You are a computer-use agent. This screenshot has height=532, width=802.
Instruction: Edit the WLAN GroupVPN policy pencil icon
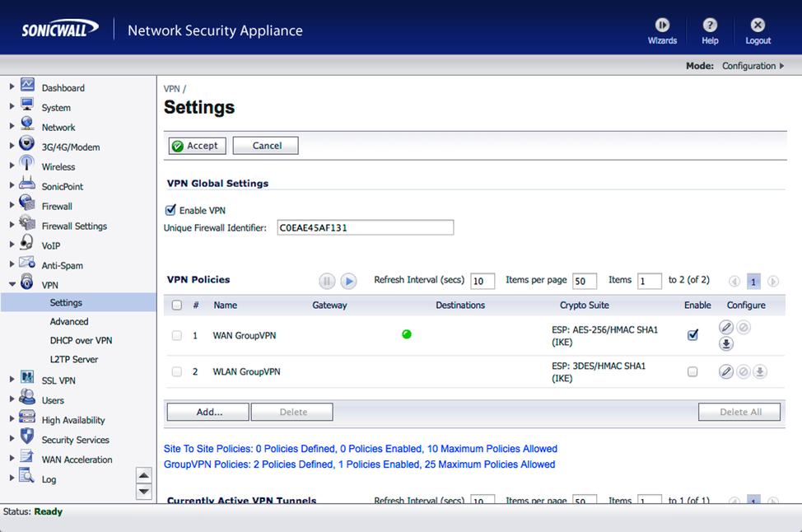725,371
